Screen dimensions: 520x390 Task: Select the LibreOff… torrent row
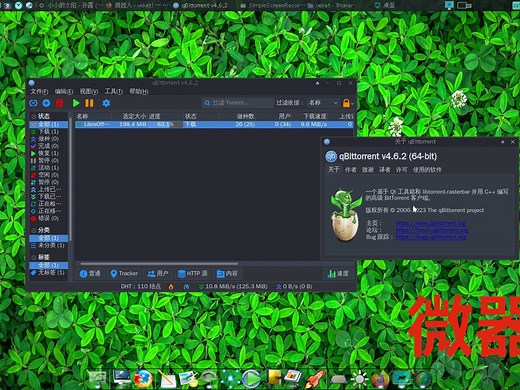tap(214, 124)
